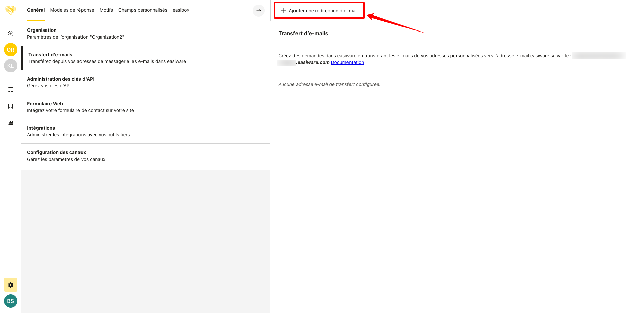
Task: Open the BS user profile avatar
Action: [11, 301]
